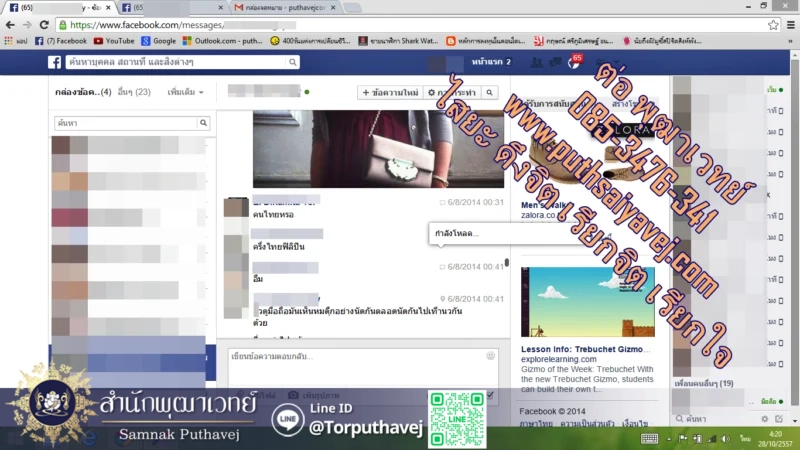The image size is (800, 450).
Task: Open chat sidebar gear options
Action: click(764, 418)
